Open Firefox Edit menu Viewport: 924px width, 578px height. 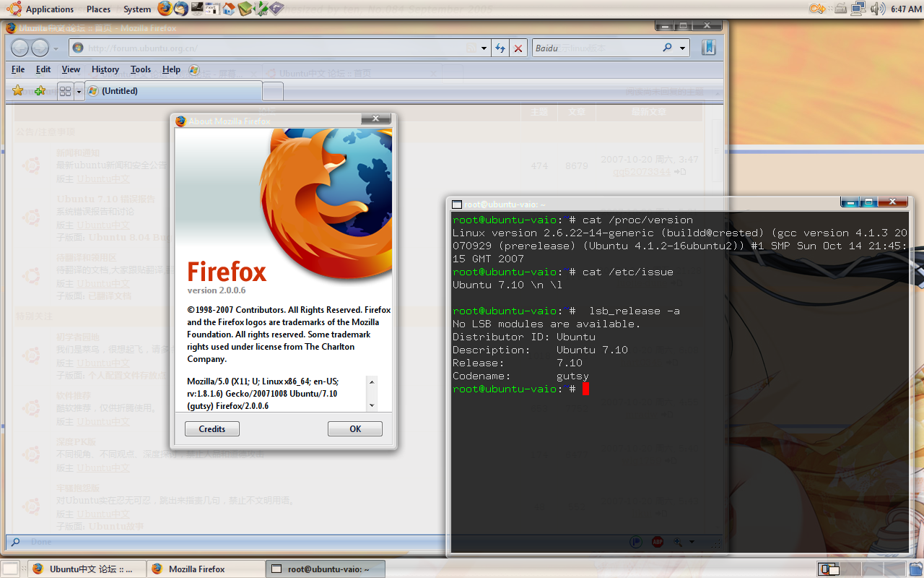point(43,69)
